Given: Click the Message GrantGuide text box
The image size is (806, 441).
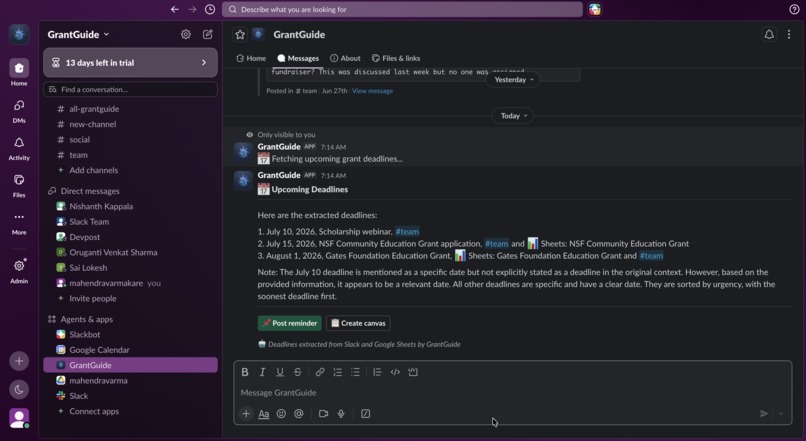Looking at the screenshot, I should tap(512, 393).
